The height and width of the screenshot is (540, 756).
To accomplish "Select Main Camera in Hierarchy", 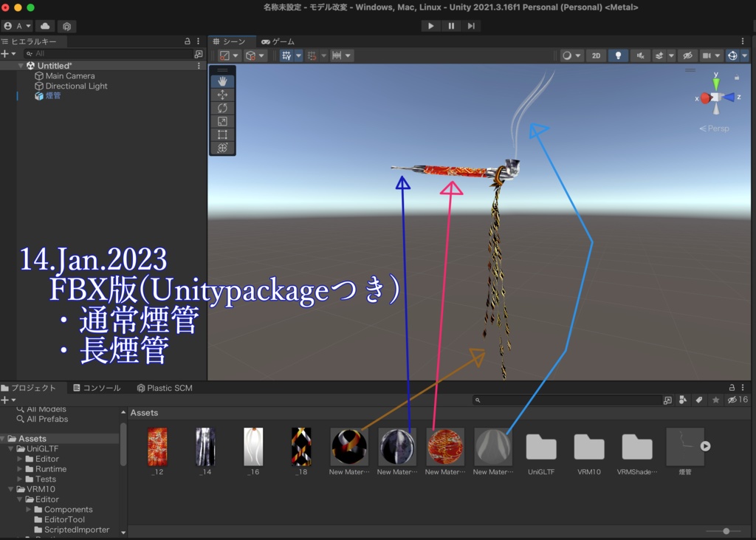I will coord(65,76).
